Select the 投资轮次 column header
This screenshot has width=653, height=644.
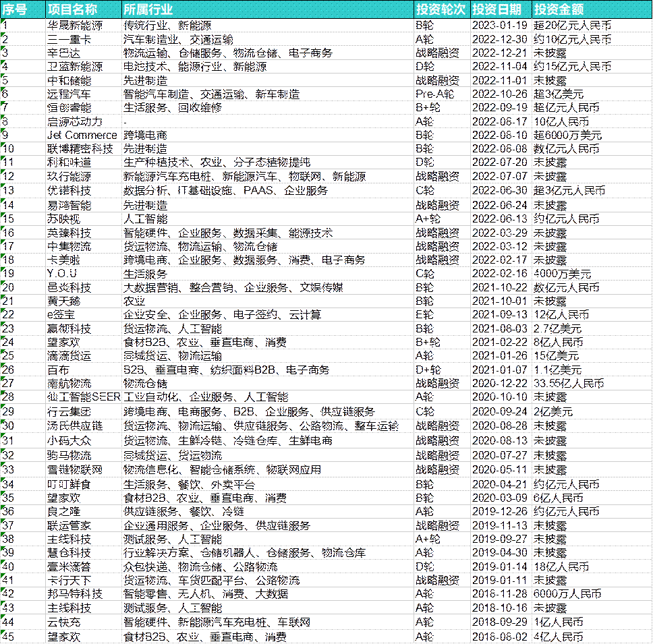point(441,9)
